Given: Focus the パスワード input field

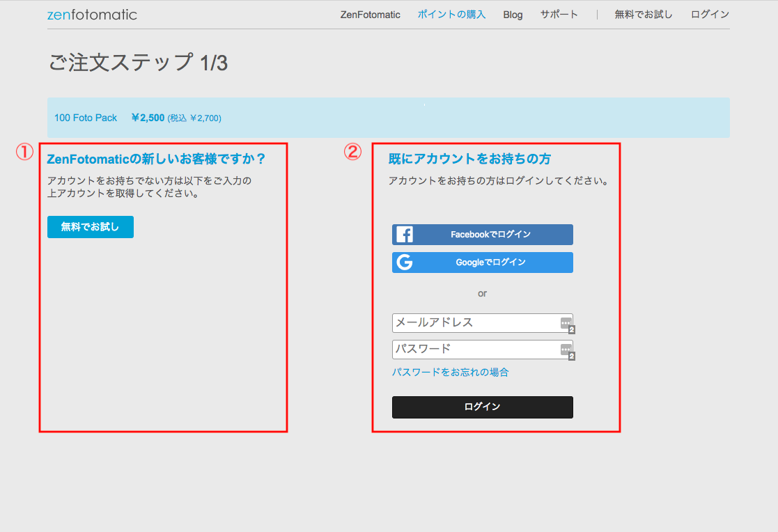Looking at the screenshot, I should click(x=482, y=350).
